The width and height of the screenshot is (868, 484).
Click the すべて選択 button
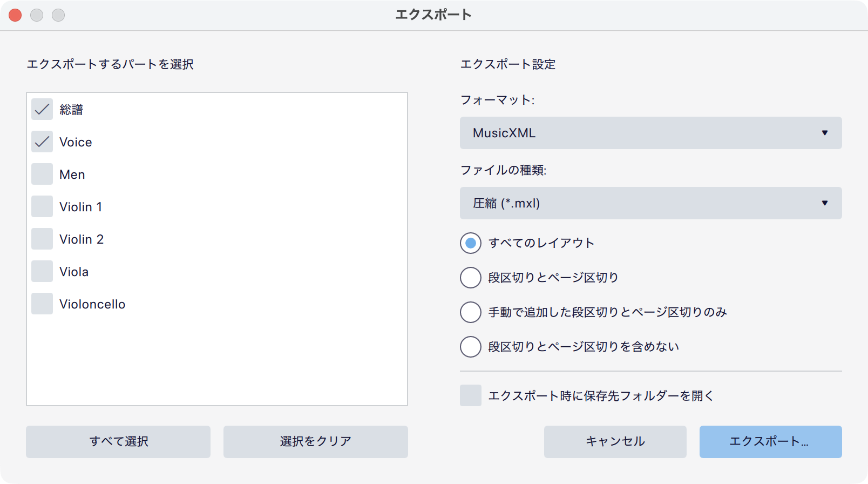point(118,442)
